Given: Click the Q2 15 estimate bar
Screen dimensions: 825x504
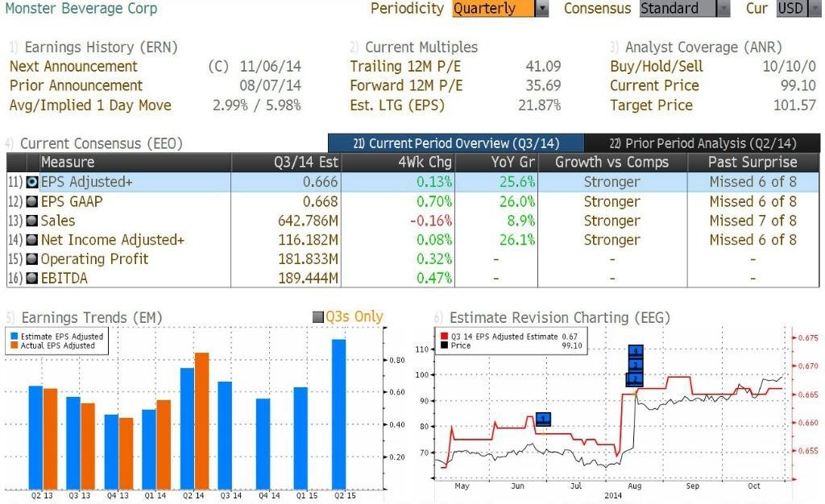Looking at the screenshot, I should (x=339, y=414).
